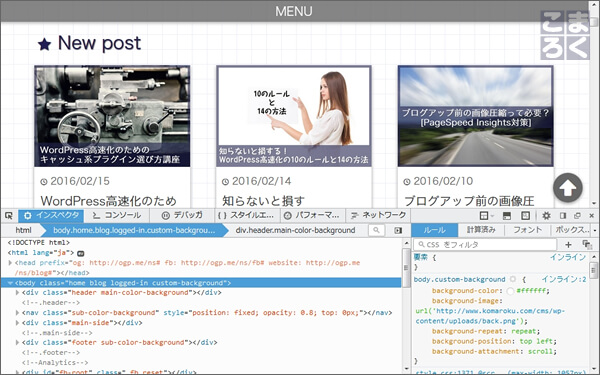The height and width of the screenshot is (375, 600).
Task: Open the インライン link for 要素 rule
Action: pyautogui.click(x=568, y=257)
